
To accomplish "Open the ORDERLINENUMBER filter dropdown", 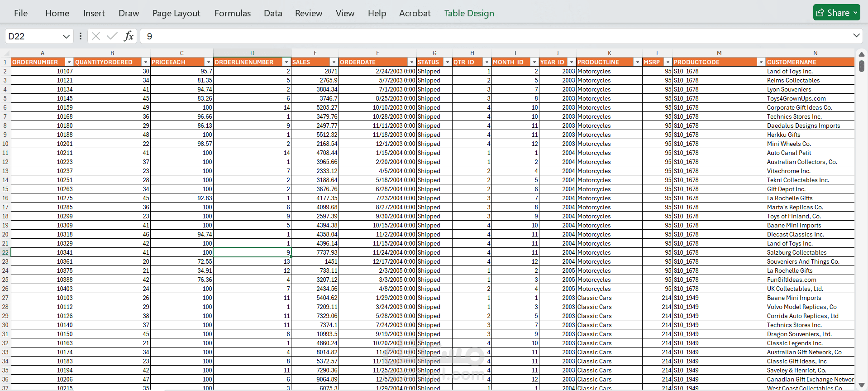I will (286, 62).
